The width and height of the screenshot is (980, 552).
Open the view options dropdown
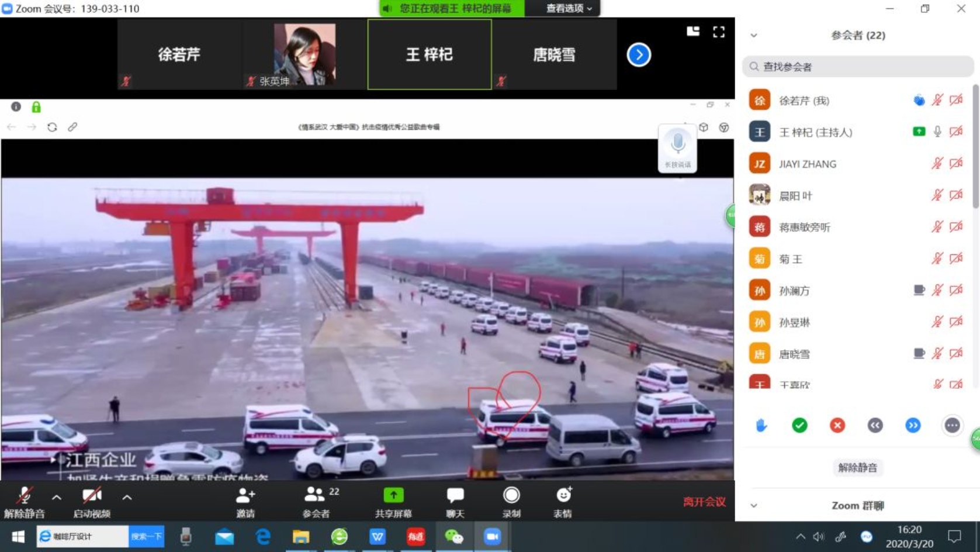click(x=568, y=8)
